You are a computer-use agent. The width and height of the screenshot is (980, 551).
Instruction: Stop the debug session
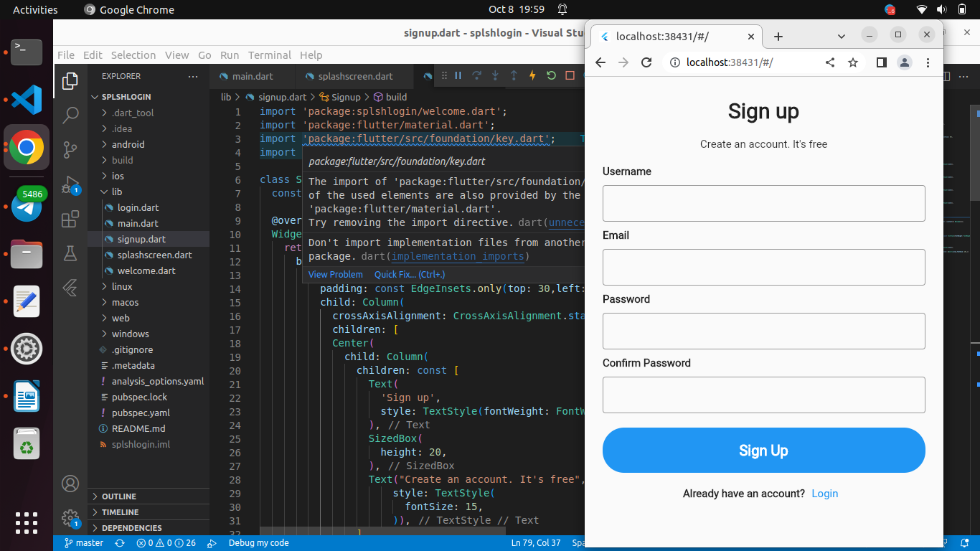pos(569,76)
